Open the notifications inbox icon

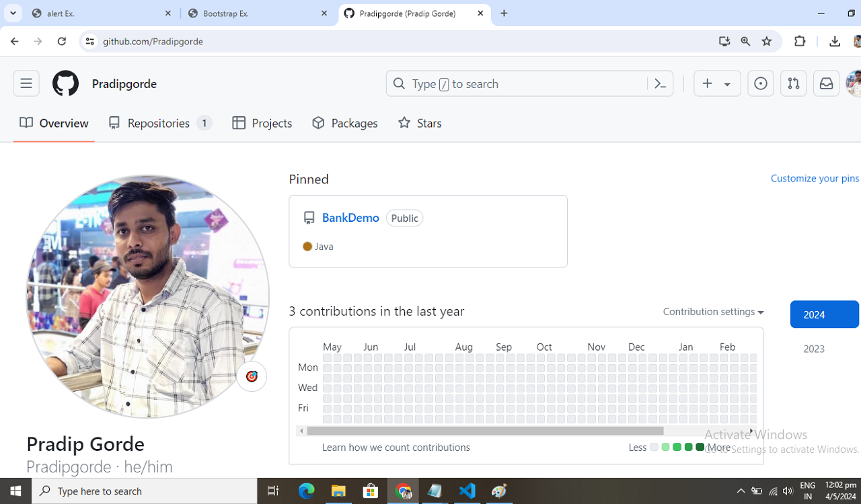pyautogui.click(x=826, y=83)
